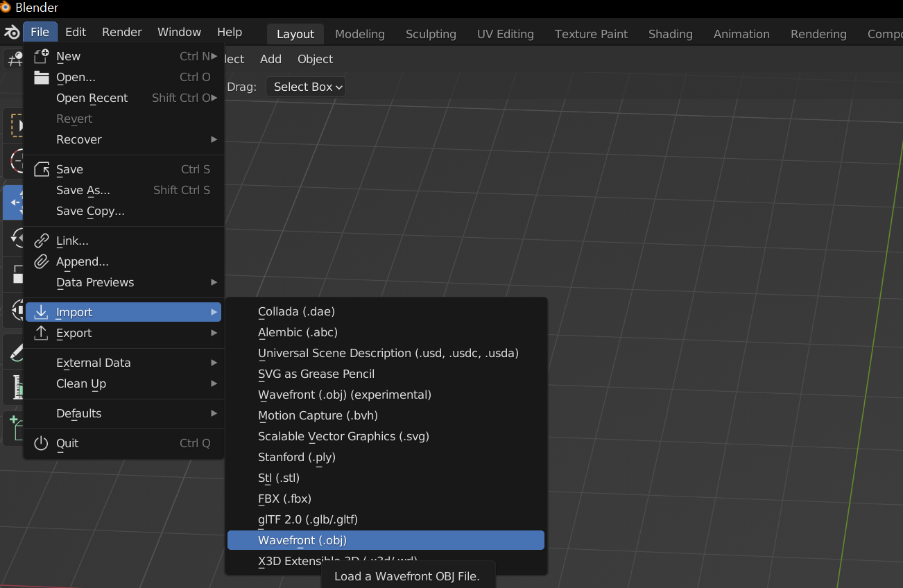Import Stanford (.ply) file
This screenshot has width=903, height=588.
click(386, 457)
